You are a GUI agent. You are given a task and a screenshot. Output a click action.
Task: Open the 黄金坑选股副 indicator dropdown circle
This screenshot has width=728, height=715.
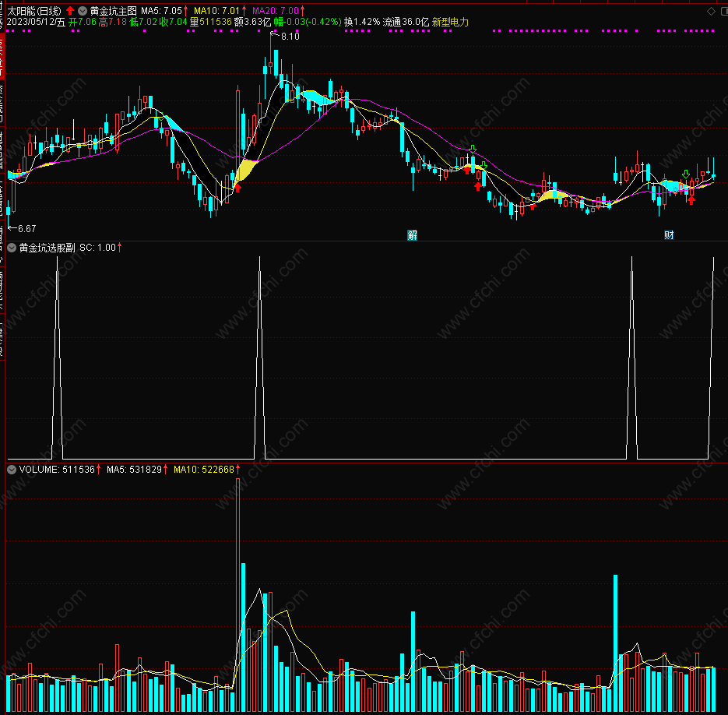coord(12,248)
